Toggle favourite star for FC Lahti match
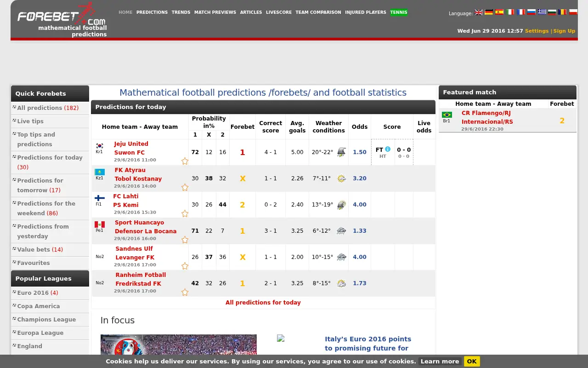 pyautogui.click(x=185, y=213)
